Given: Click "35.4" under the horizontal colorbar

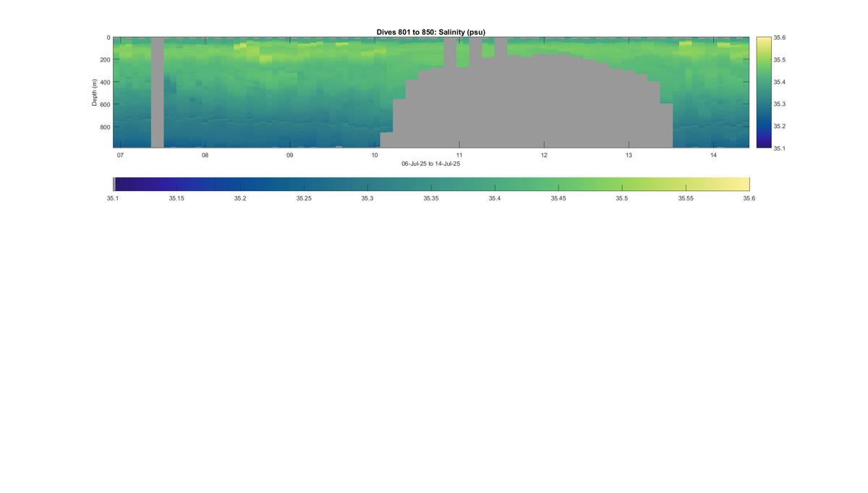Looking at the screenshot, I should (495, 198).
